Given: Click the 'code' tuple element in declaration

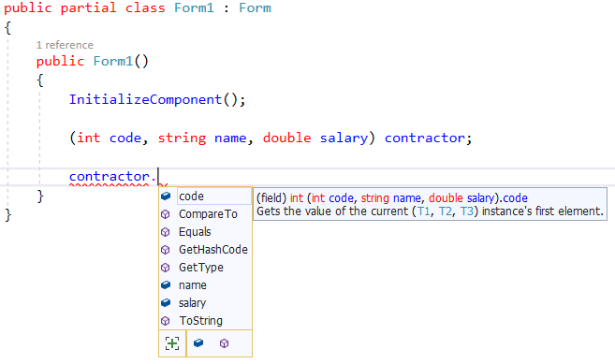Looking at the screenshot, I should tap(125, 138).
